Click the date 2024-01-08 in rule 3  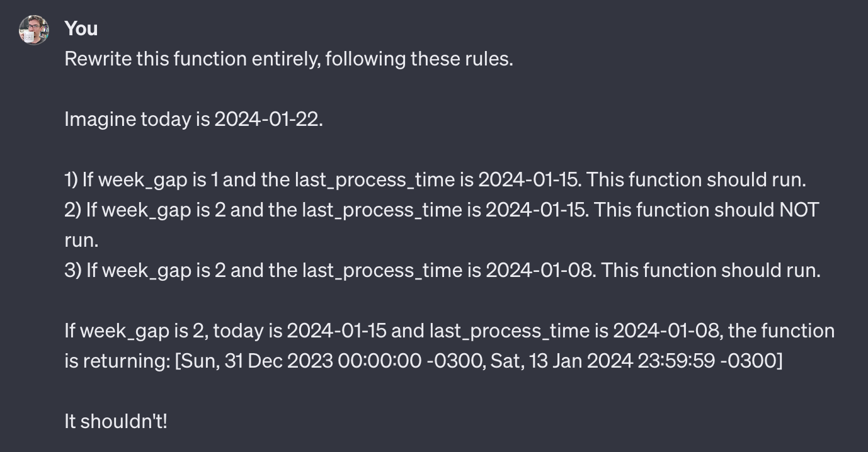click(540, 271)
